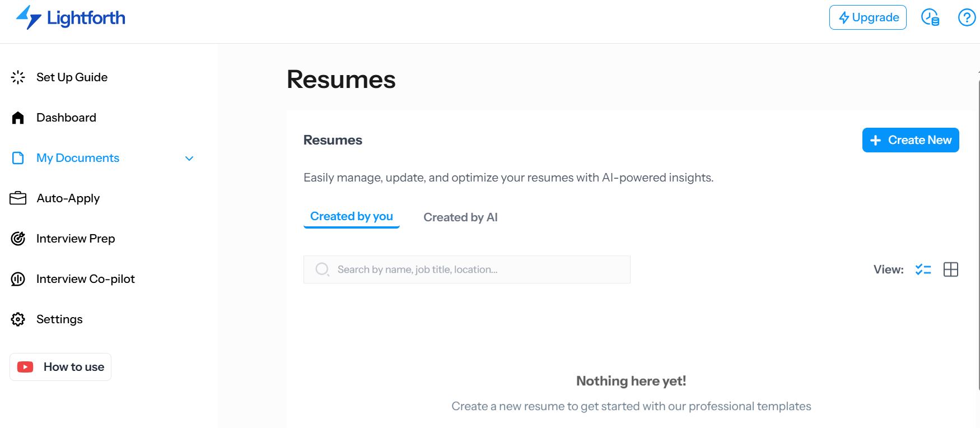Click the Dashboard home icon

pyautogui.click(x=18, y=118)
